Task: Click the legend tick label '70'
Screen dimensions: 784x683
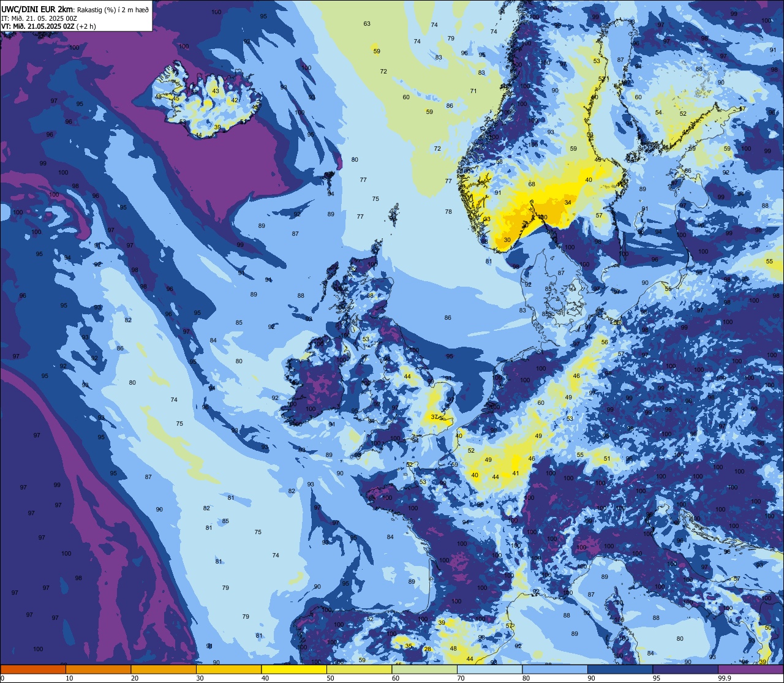Action: point(461,678)
